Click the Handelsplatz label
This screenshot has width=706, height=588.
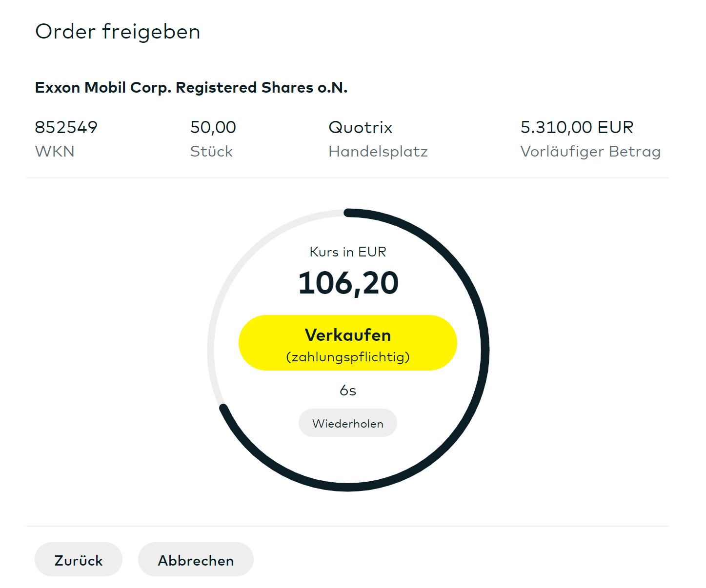(x=378, y=152)
